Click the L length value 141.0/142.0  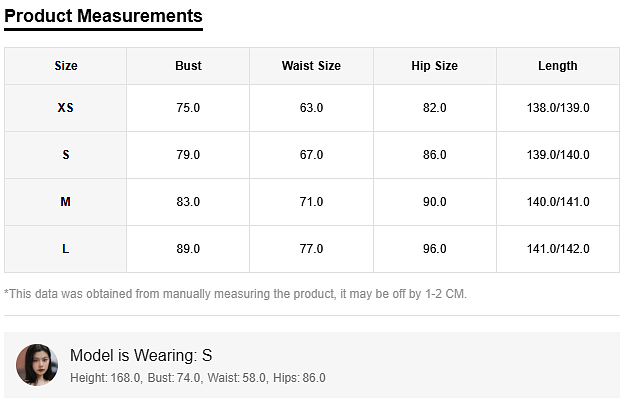[557, 249]
